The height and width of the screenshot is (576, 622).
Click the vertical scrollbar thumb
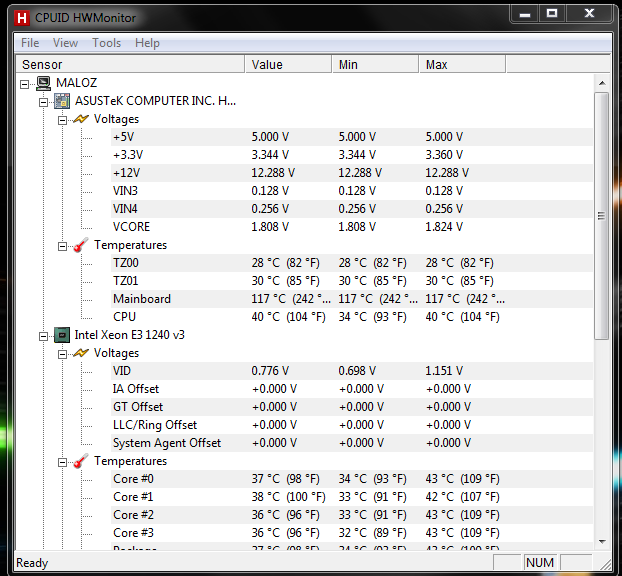click(x=602, y=216)
